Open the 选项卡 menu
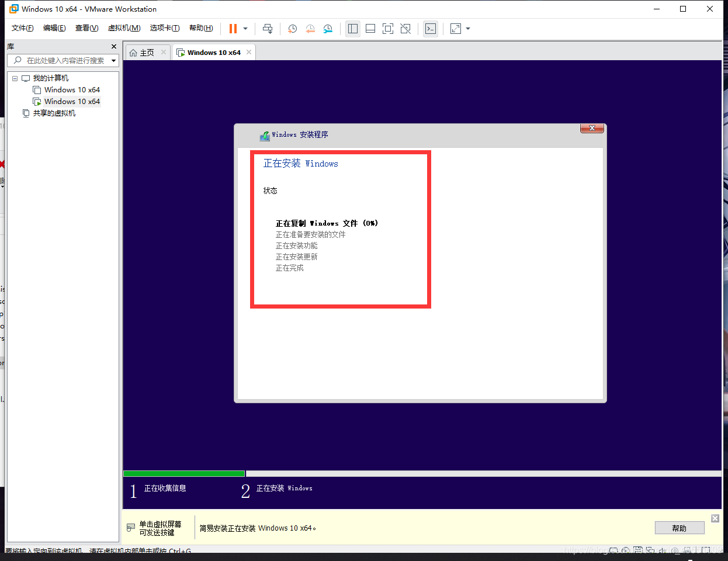This screenshot has height=561, width=728. (x=165, y=28)
